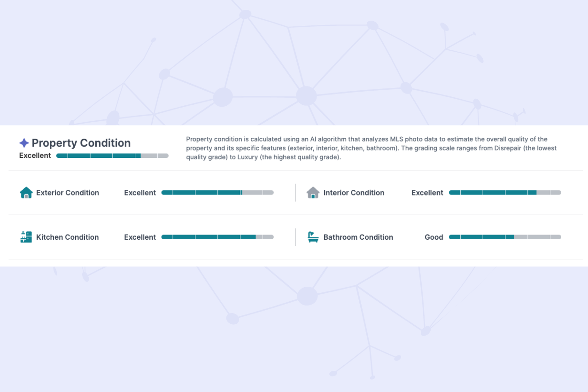
Task: Select the Exterior Condition text label
Action: pyautogui.click(x=68, y=192)
